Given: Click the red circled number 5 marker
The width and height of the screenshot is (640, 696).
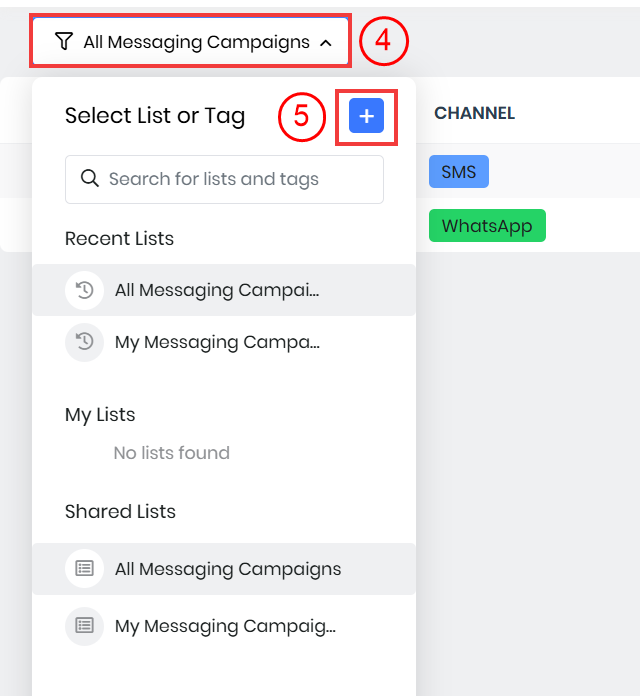Looking at the screenshot, I should tap(302, 117).
